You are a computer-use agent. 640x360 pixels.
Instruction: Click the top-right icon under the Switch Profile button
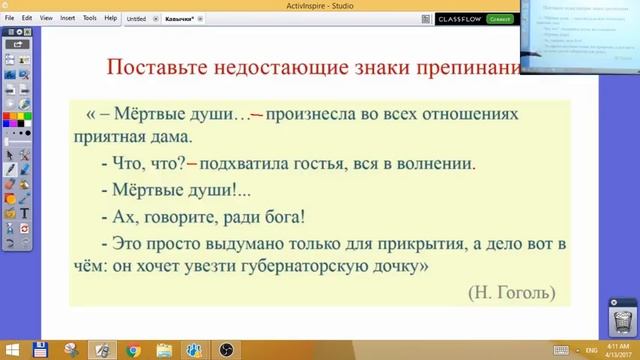point(24,60)
